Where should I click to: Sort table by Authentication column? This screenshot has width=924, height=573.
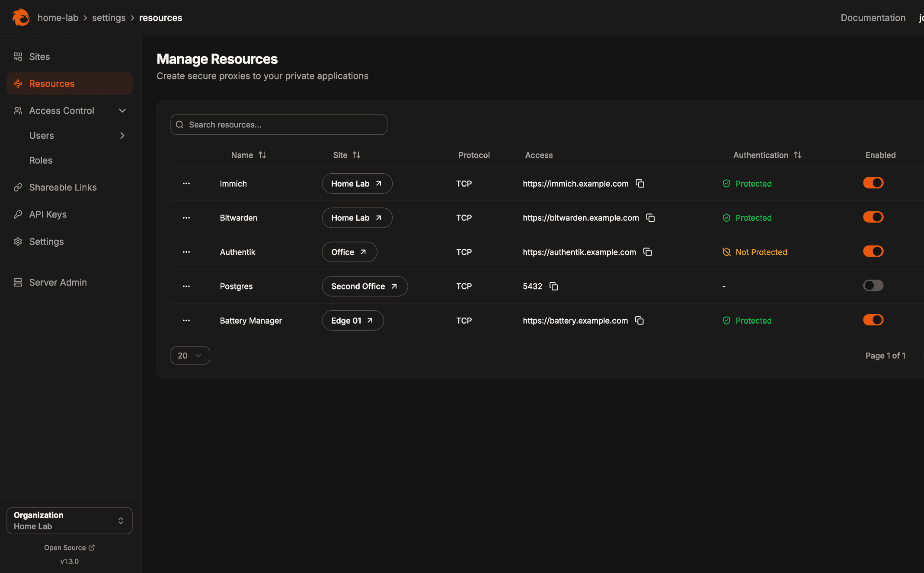pos(767,155)
